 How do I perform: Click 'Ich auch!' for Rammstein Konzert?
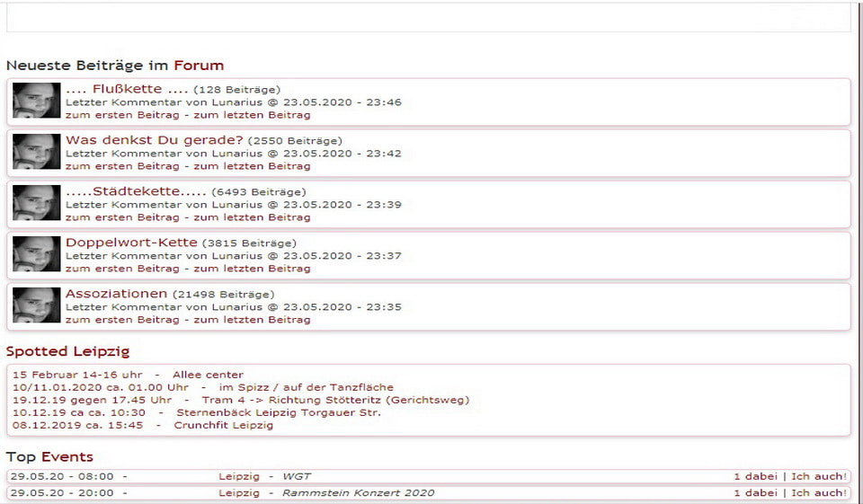click(818, 492)
